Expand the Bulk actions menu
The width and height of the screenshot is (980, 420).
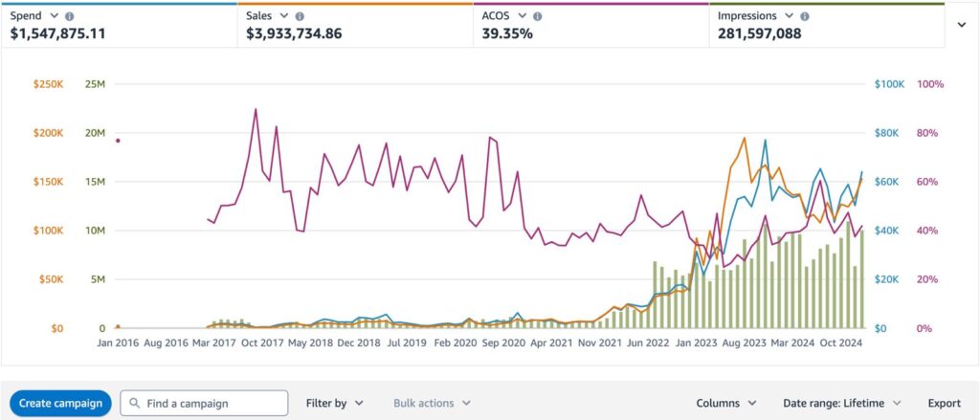[431, 404]
